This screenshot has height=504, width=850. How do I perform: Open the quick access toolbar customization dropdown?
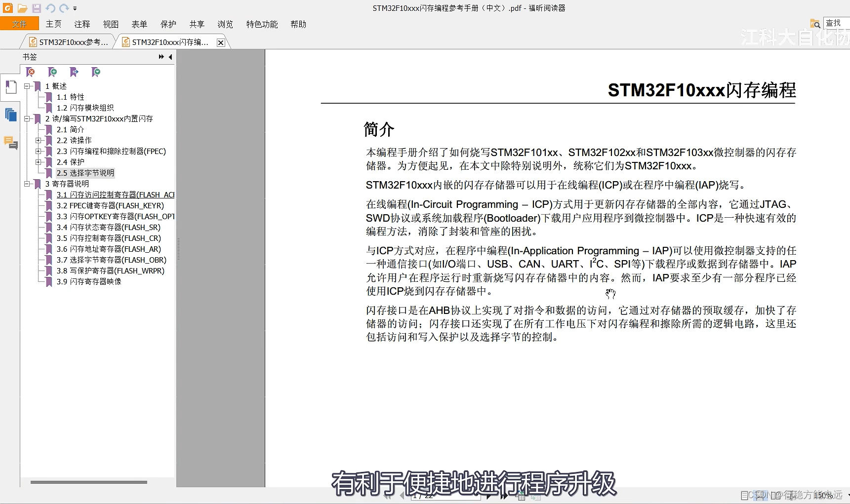tap(75, 8)
